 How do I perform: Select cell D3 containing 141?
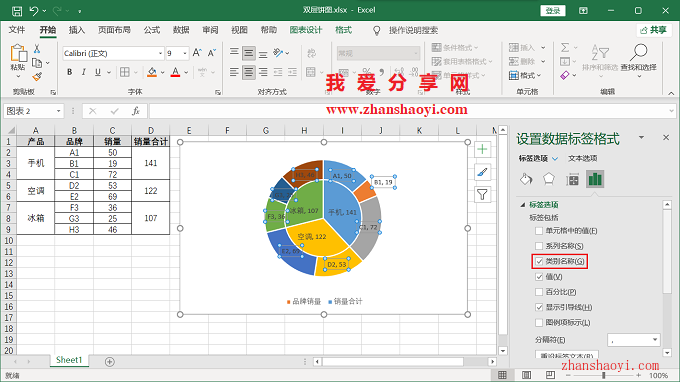point(150,163)
